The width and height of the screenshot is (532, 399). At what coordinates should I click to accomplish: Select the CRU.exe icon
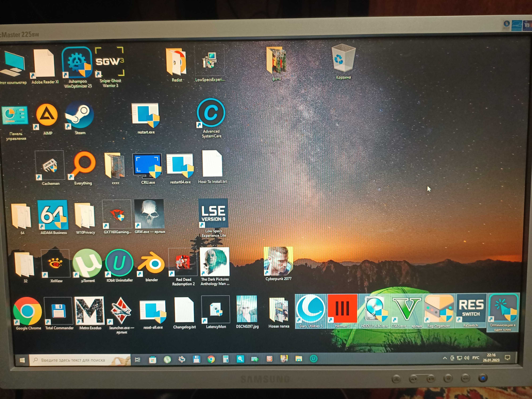(147, 169)
